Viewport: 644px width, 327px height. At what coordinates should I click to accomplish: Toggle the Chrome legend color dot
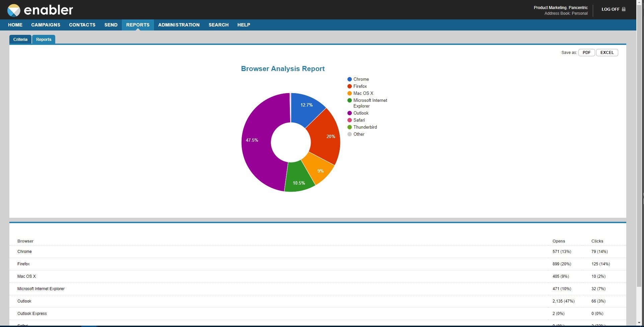tap(349, 79)
